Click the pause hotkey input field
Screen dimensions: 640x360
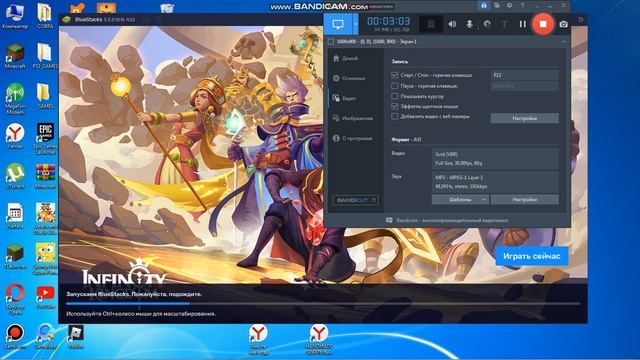pyautogui.click(x=524, y=86)
